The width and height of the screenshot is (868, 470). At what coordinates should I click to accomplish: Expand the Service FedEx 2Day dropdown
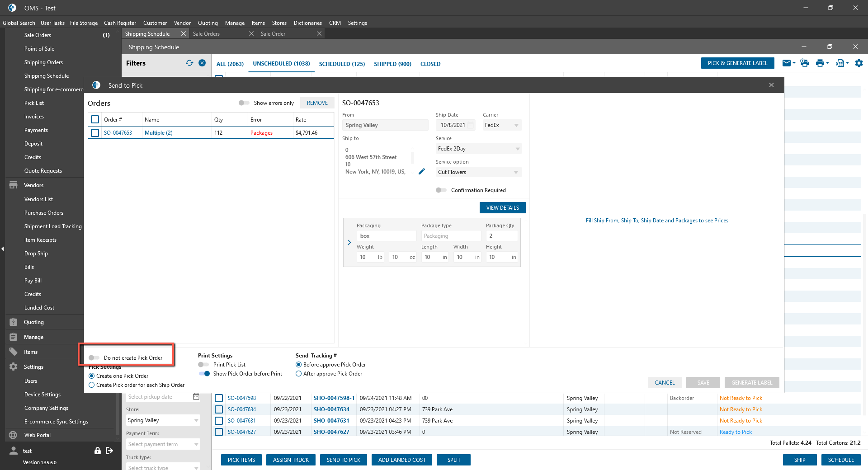(x=478, y=149)
